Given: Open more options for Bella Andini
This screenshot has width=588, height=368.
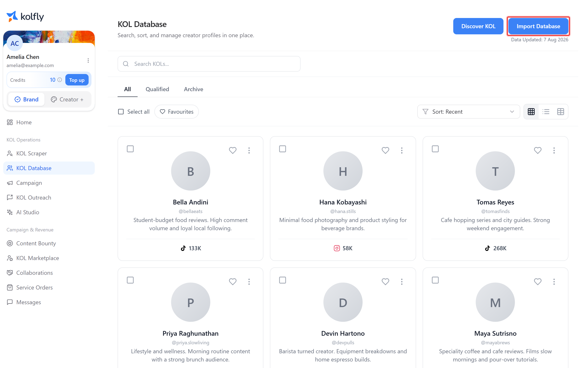Looking at the screenshot, I should [x=249, y=150].
